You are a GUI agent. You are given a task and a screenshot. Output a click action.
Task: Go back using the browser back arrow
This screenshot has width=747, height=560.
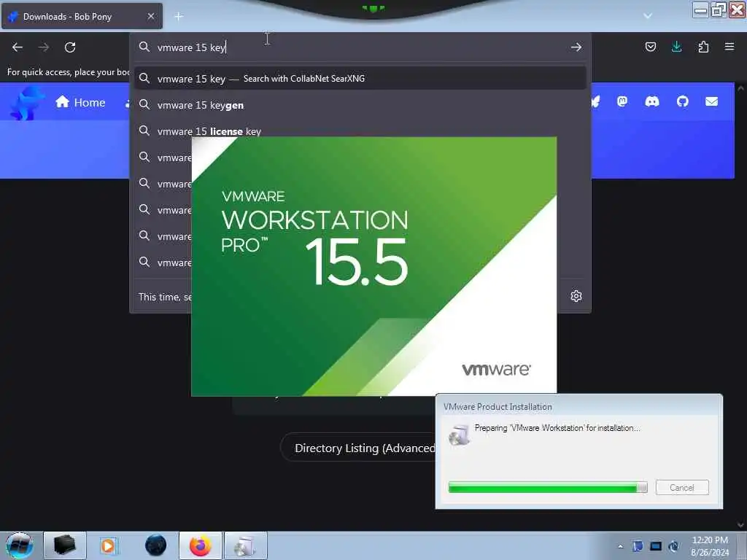point(18,47)
